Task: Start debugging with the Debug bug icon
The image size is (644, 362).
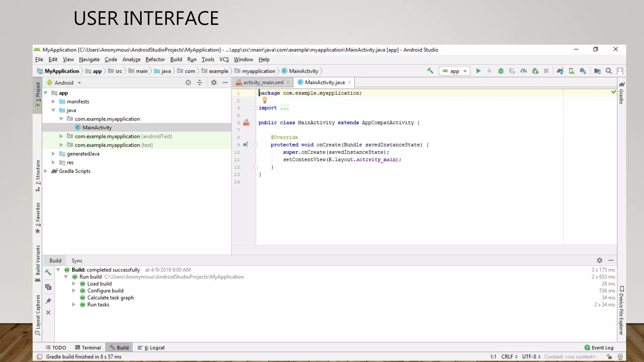Action: pyautogui.click(x=501, y=71)
